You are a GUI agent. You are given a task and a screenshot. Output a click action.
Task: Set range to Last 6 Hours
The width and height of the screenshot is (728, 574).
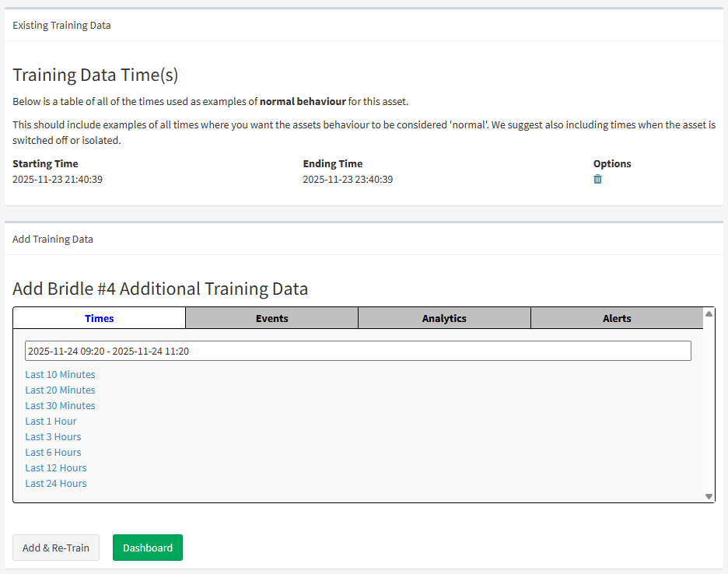point(53,452)
